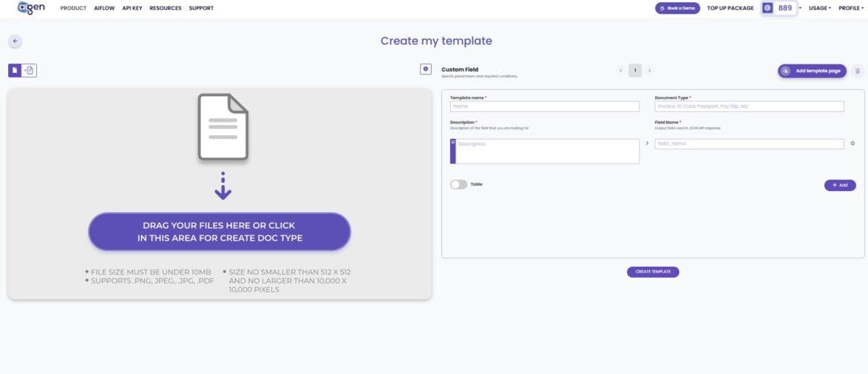The width and height of the screenshot is (868, 374).
Task: Click the large document upload icon
Action: point(224,127)
